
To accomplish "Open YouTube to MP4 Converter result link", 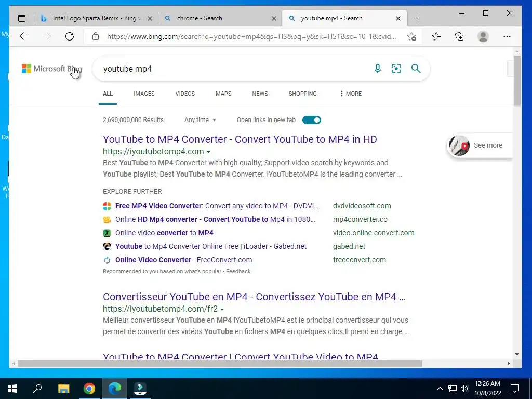I will [240, 139].
